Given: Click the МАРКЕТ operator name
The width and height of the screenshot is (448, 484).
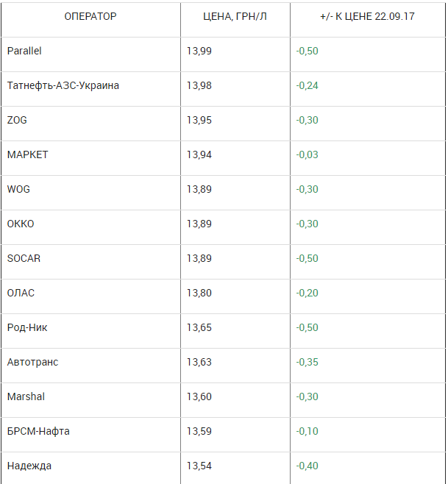Looking at the screenshot, I should 27,154.
